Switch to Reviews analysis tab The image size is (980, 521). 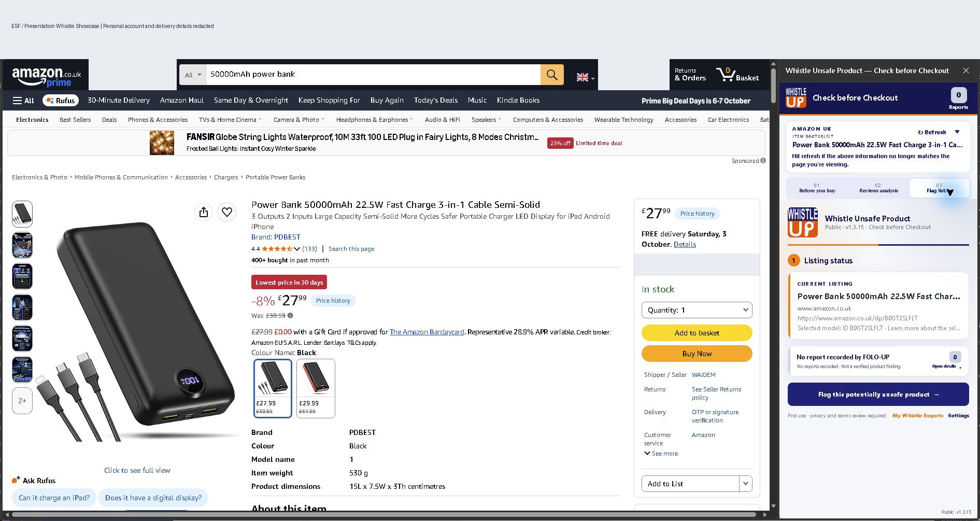click(878, 188)
